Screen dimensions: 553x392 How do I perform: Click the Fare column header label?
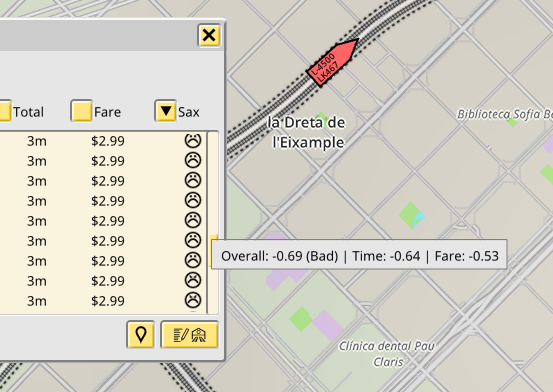[108, 112]
